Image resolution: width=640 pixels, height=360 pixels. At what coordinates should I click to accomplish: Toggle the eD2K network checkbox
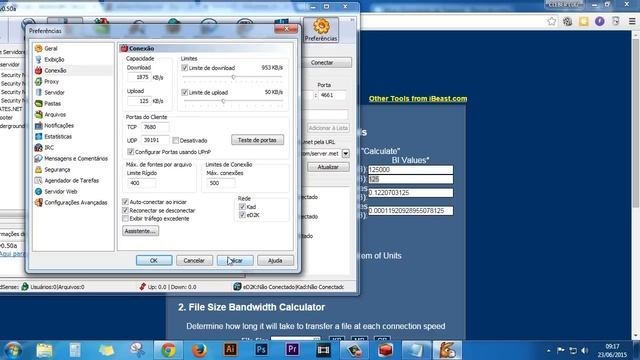pos(242,215)
